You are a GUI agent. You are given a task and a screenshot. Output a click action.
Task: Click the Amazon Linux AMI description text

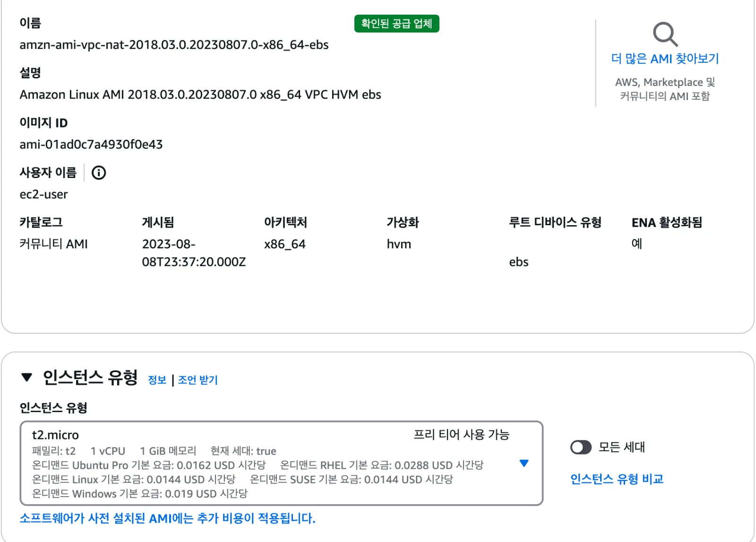(x=200, y=95)
